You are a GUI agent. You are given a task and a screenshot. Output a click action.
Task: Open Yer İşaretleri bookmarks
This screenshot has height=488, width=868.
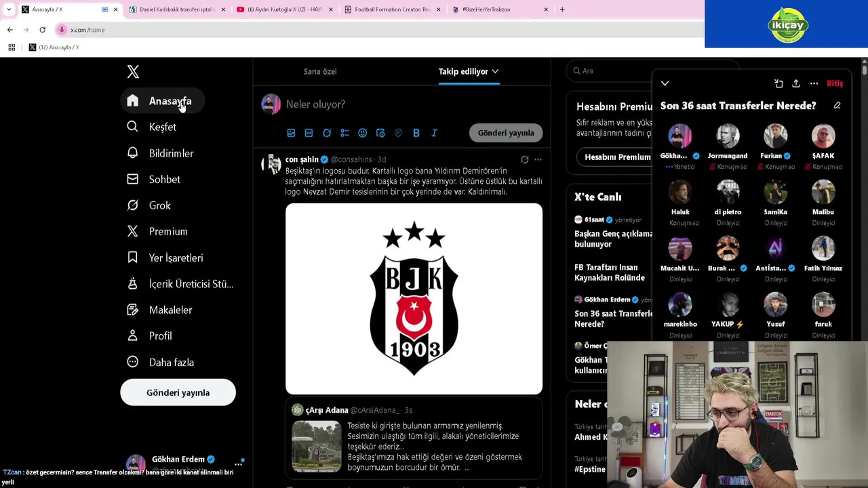[165, 258]
